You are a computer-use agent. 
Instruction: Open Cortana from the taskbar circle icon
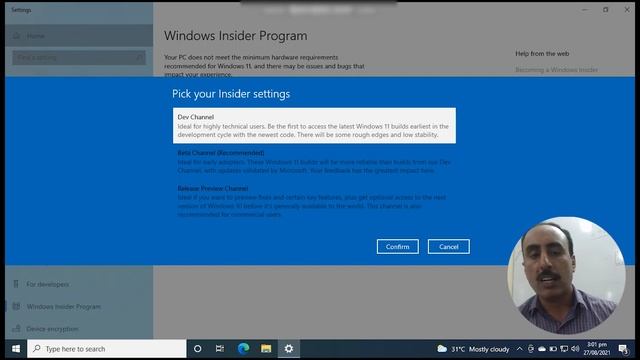198,349
